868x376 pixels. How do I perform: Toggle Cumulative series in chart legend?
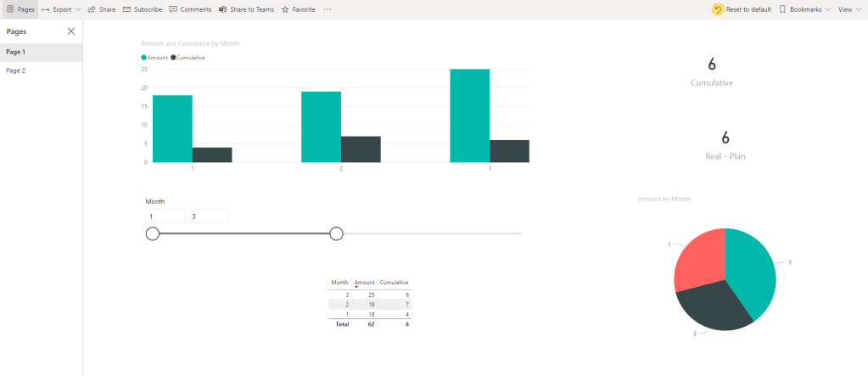pyautogui.click(x=188, y=58)
